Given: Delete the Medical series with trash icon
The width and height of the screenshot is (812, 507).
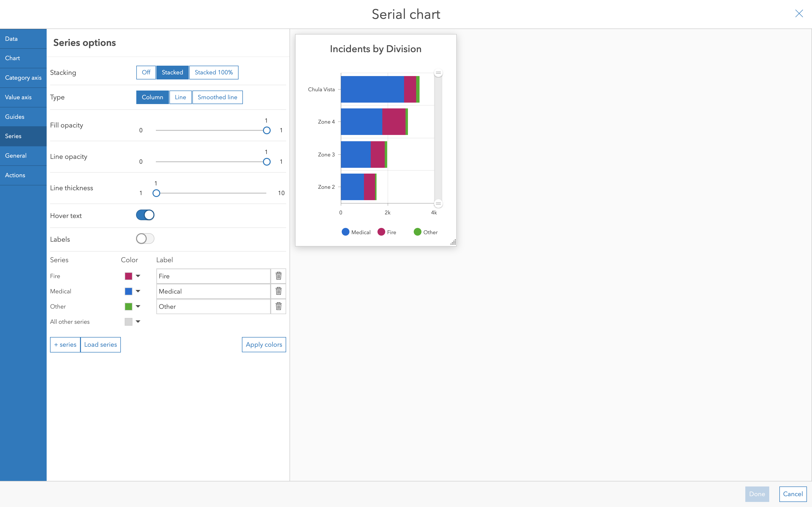Looking at the screenshot, I should [278, 291].
